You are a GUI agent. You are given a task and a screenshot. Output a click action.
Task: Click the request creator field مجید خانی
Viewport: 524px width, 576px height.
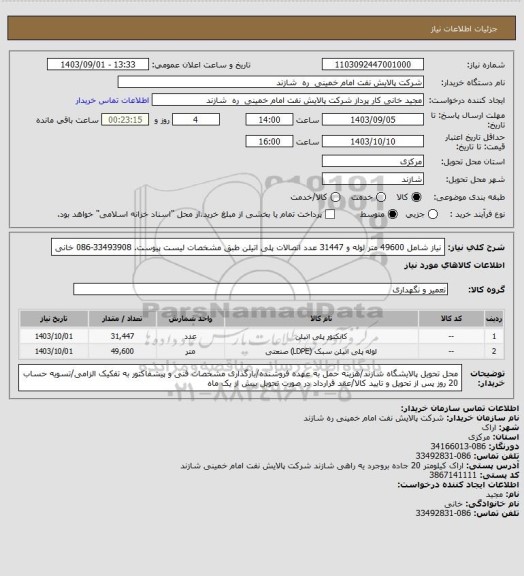click(x=288, y=100)
